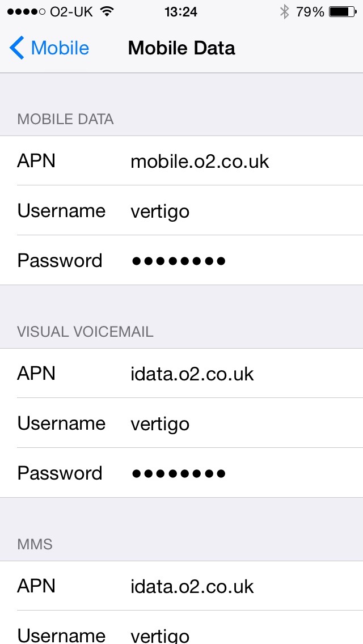Tap the Mobile Data Username field
Viewport: 363px width, 644px height.
181,210
